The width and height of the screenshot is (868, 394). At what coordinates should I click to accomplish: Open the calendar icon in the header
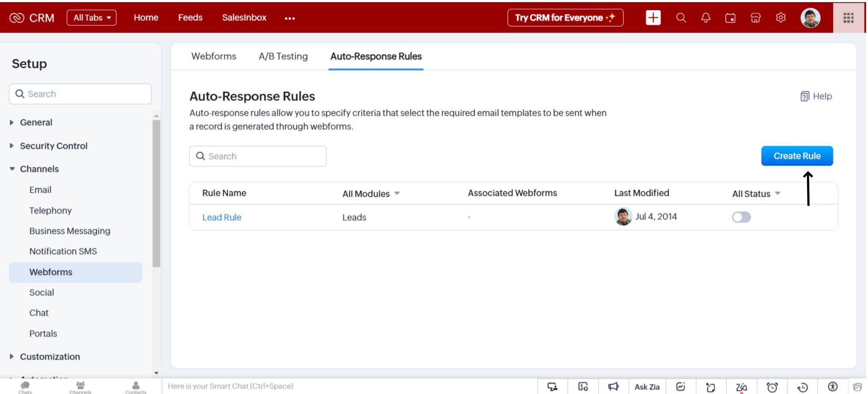tap(730, 18)
